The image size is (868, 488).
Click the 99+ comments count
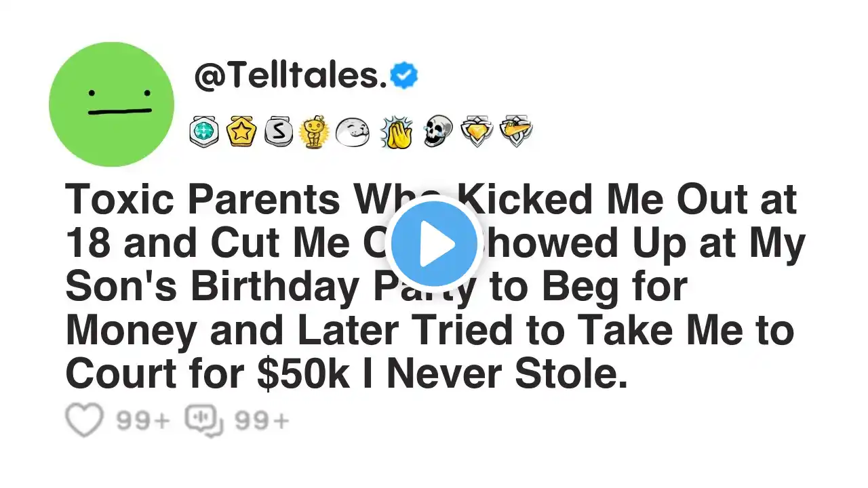pos(262,421)
